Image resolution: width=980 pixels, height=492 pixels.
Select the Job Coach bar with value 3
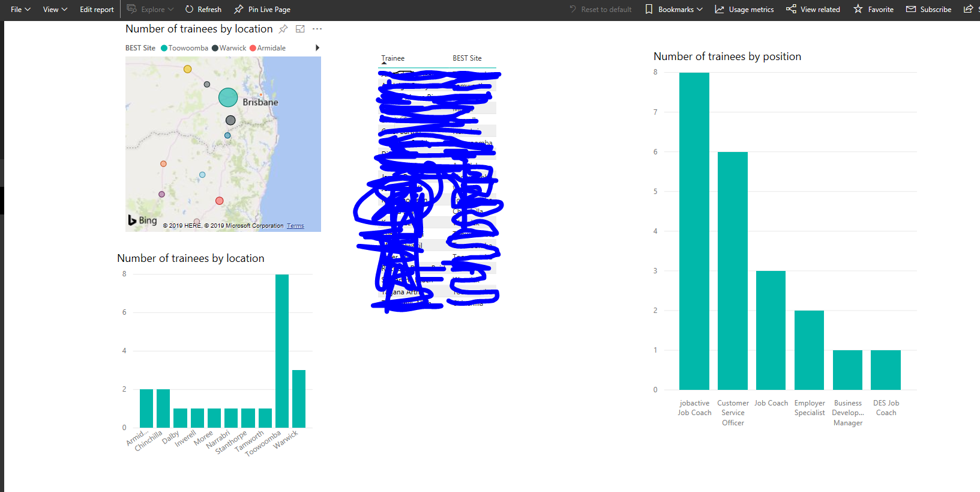[771, 330]
